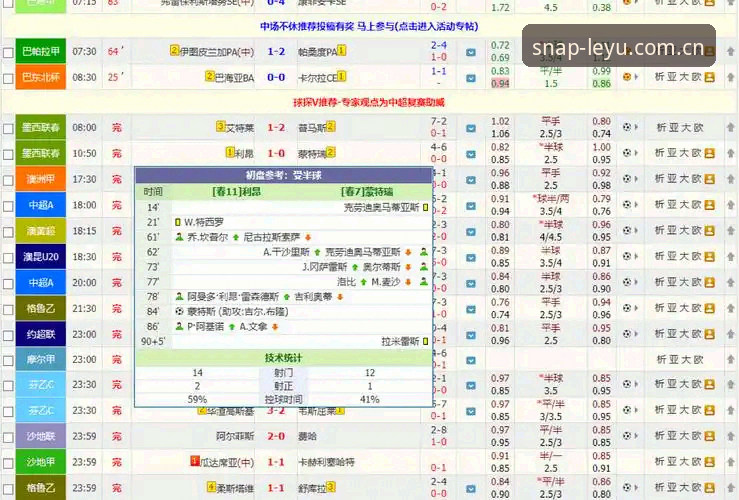Open the 中场不休推荐投稿有奖 banner link
The width and height of the screenshot is (739, 500).
pos(369,26)
